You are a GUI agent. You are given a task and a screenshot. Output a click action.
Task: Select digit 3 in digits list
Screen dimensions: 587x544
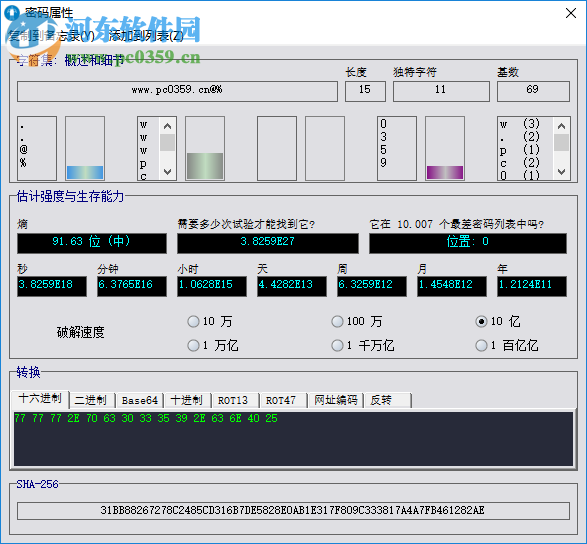(x=383, y=137)
